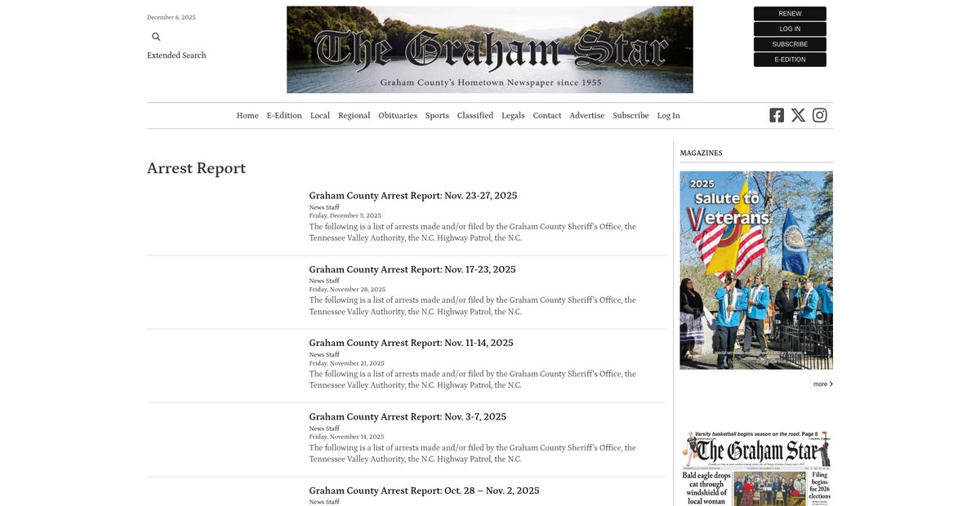Image resolution: width=980 pixels, height=506 pixels.
Task: Open Arrest Report: Oct. 28 – Nov. 2 article
Action: [x=424, y=490]
